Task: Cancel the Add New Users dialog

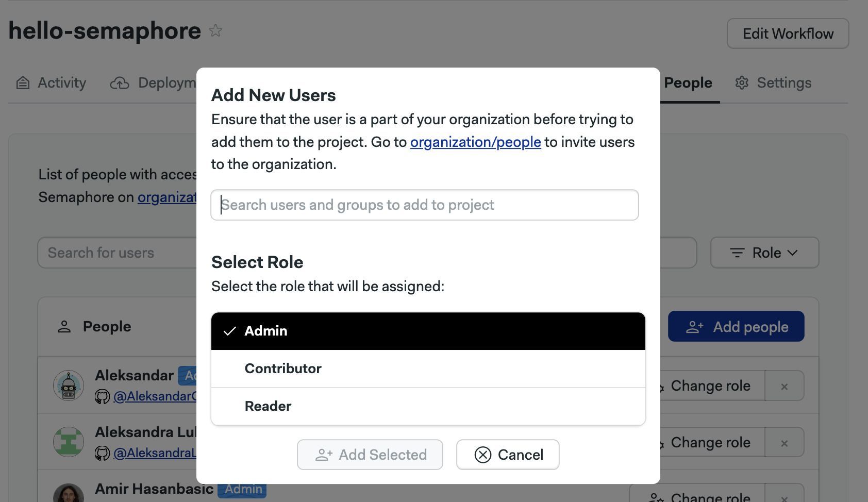Action: [x=508, y=455]
